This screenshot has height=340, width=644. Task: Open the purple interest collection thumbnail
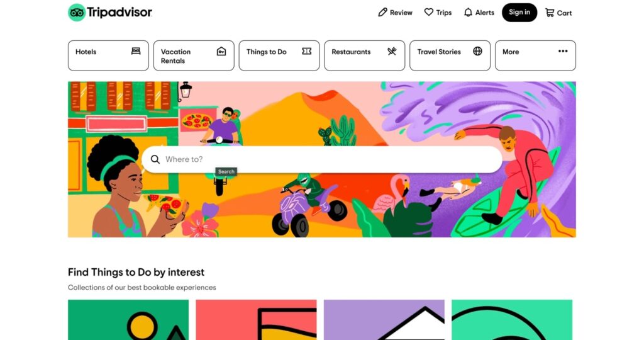tap(384, 320)
